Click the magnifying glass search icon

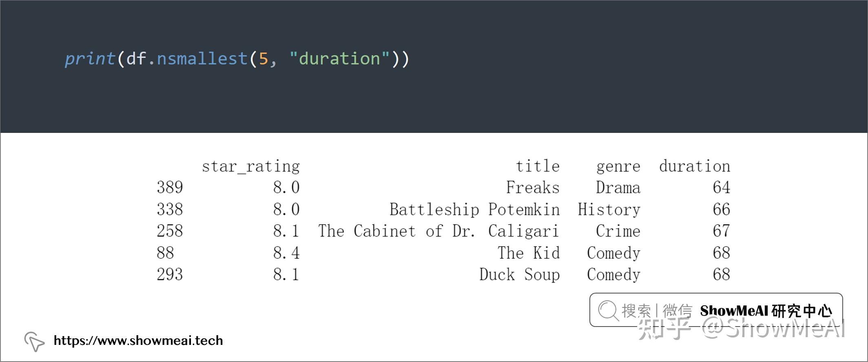click(608, 311)
